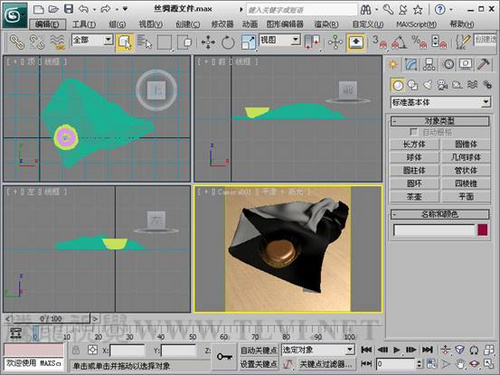Select the Select and Link tool
This screenshot has height=375, width=500.
(x=17, y=43)
